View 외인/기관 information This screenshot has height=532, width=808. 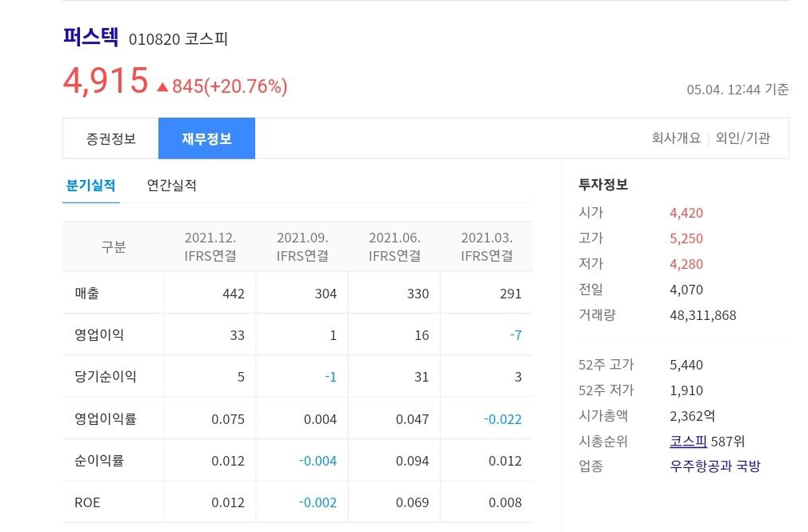744,138
